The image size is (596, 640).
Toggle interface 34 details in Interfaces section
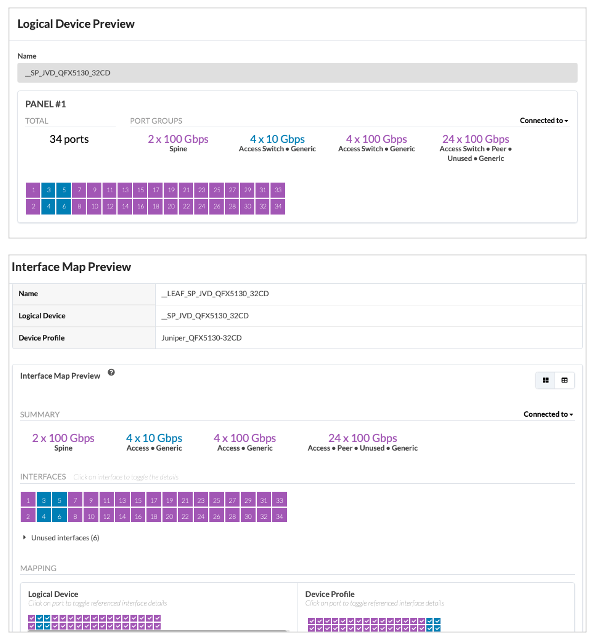280,516
